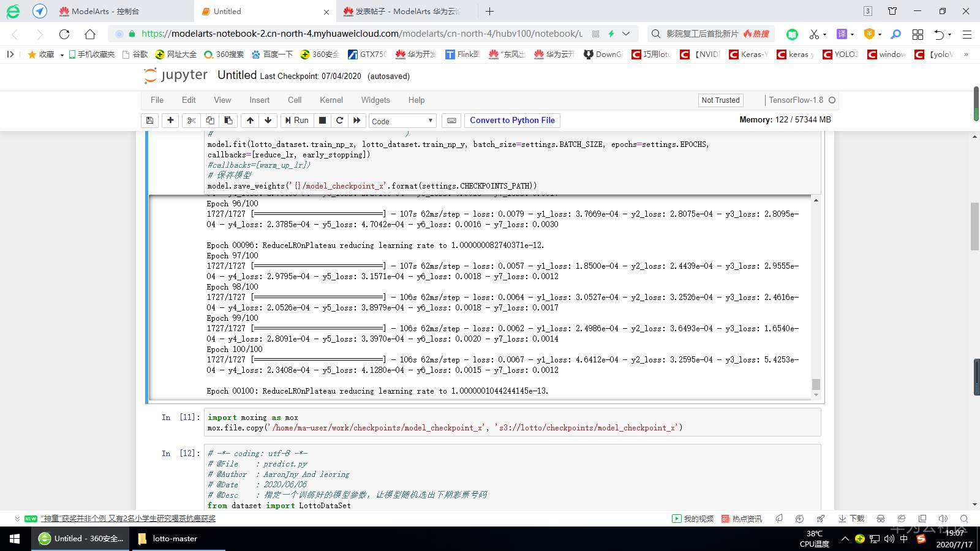
Task: Run the current cell
Action: [296, 121]
